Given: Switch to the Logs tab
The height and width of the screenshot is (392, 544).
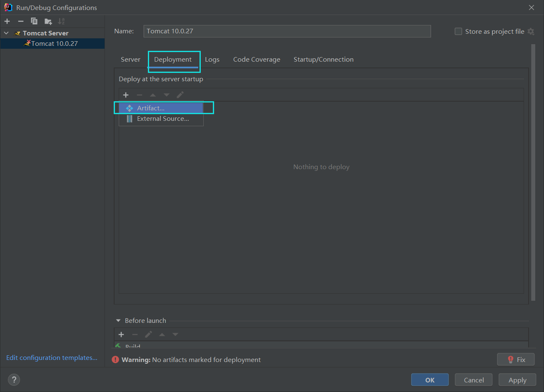Looking at the screenshot, I should 212,60.
